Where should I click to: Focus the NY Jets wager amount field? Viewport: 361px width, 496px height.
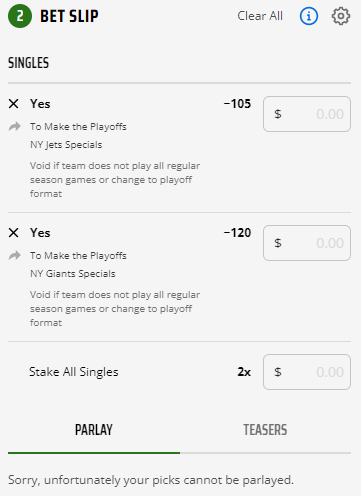click(307, 114)
